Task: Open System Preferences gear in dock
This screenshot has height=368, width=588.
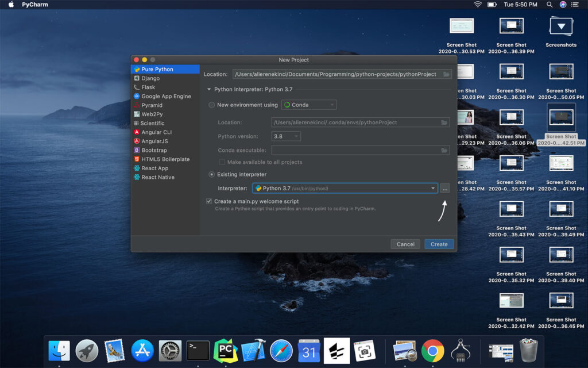Action: pyautogui.click(x=170, y=351)
